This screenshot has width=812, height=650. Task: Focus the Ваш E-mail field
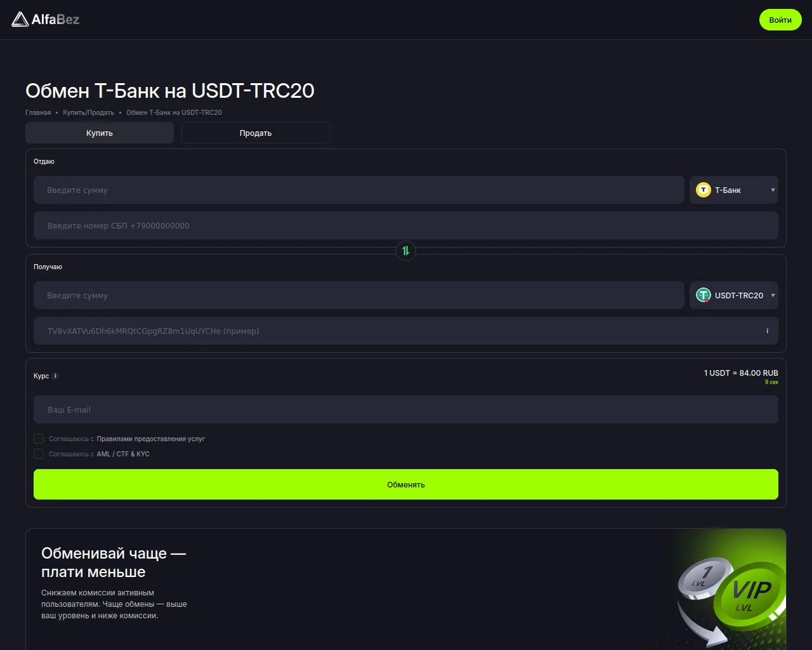click(406, 409)
